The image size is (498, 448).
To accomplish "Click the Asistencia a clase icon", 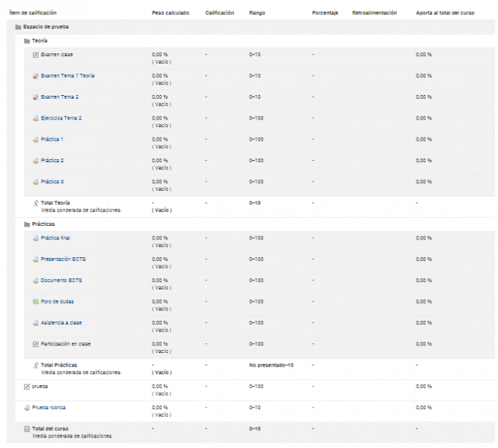I will coord(36,323).
